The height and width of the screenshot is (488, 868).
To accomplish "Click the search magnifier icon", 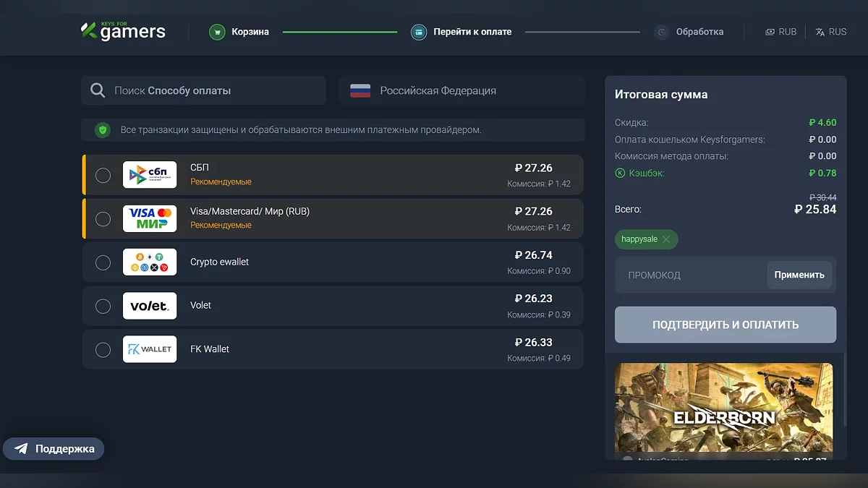I will pos(98,91).
